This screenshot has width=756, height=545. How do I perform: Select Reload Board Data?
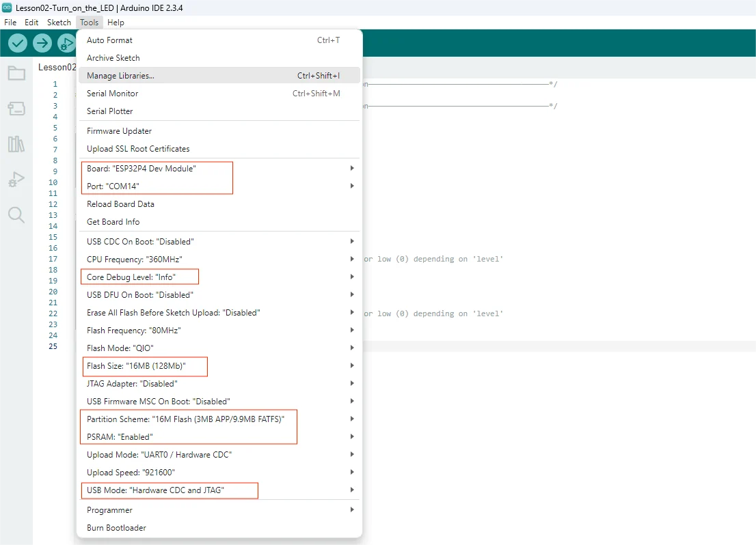point(219,204)
